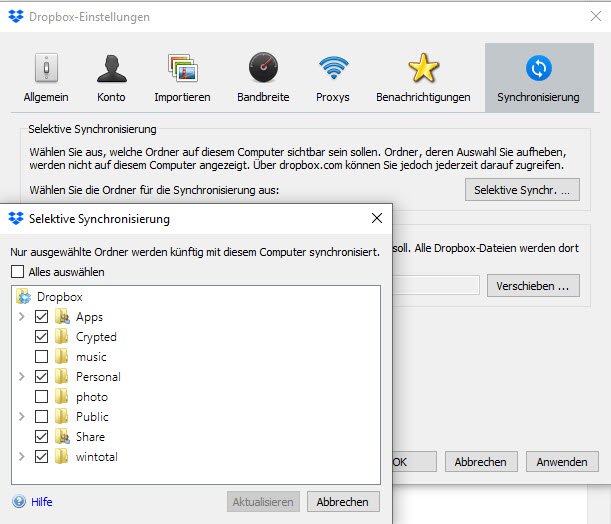Click the music folder icon
Screen dimensions: 611x524
pyautogui.click(x=62, y=356)
